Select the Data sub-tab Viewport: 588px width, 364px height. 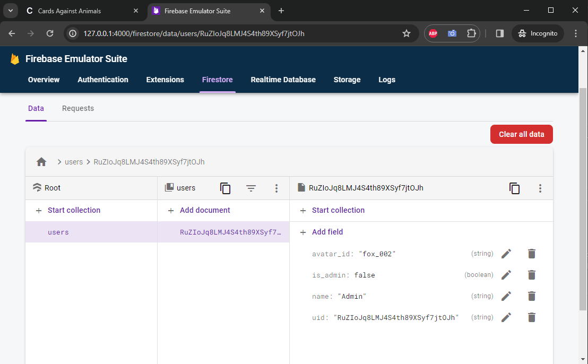tap(36, 108)
